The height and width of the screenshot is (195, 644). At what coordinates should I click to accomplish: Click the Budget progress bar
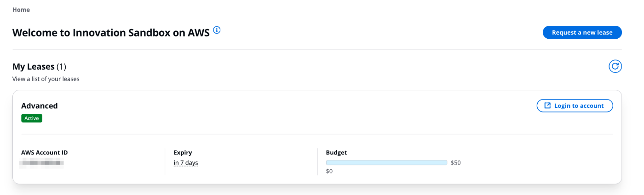click(x=386, y=162)
